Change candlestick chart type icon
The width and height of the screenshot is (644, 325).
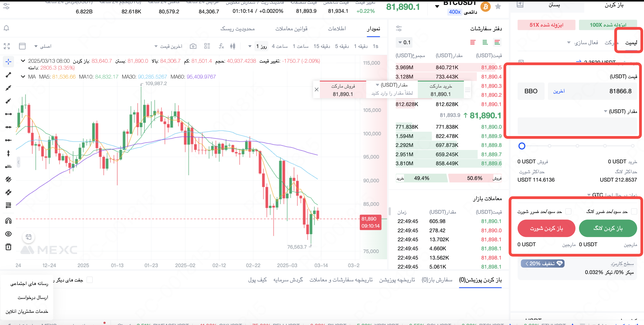[232, 46]
